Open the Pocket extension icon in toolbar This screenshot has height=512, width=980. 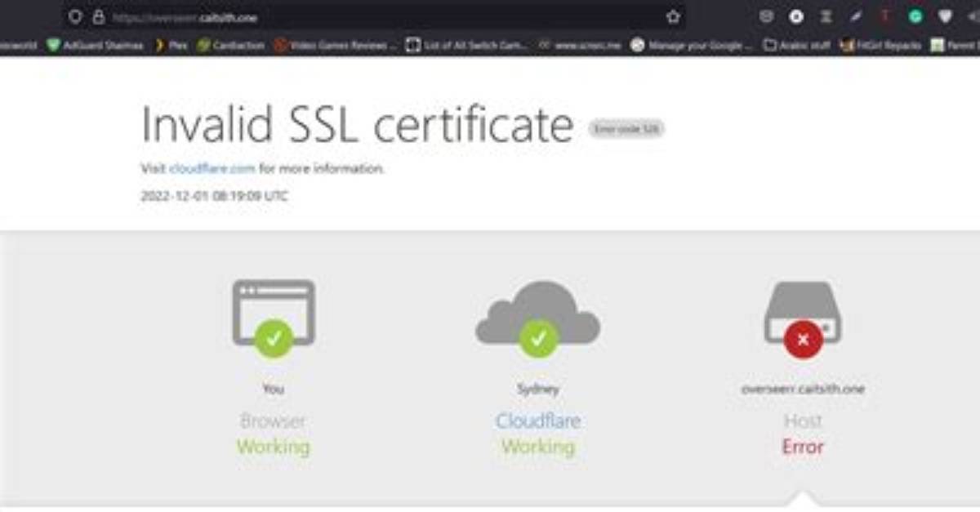click(766, 16)
